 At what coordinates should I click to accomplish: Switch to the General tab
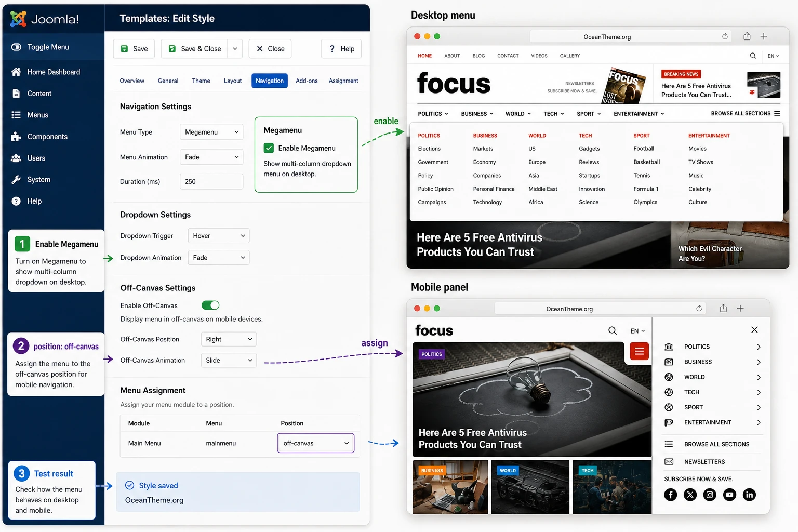pos(168,81)
